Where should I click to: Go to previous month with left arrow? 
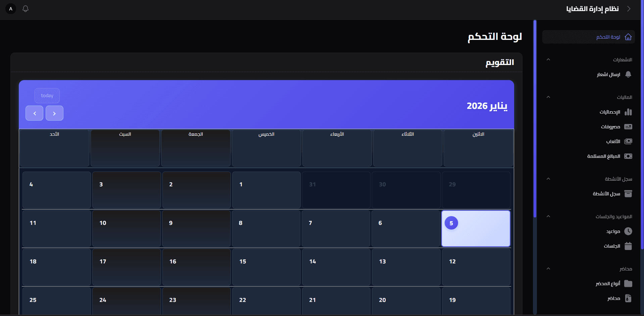coord(34,113)
